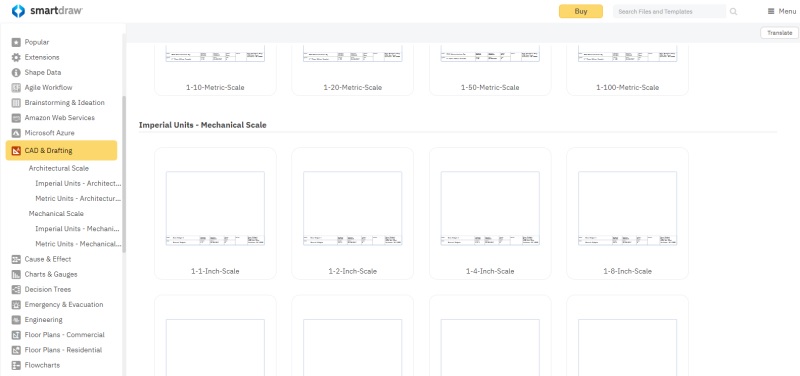Open the Popular category
Screen dimensions: 800x376
[37, 42]
